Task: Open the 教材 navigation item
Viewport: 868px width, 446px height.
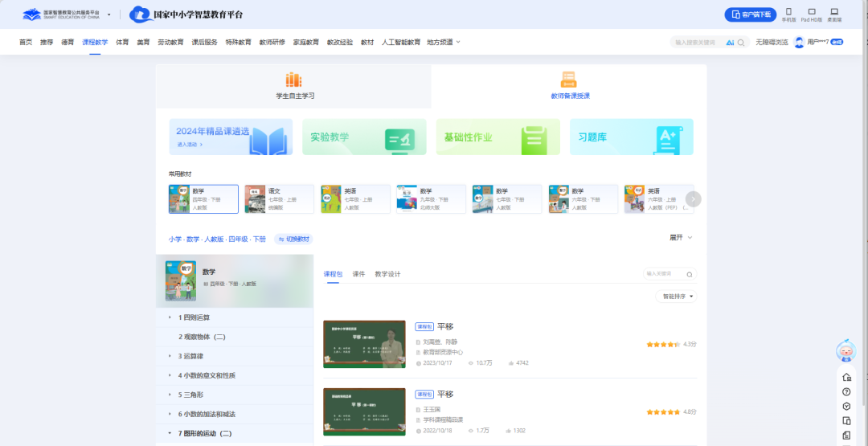Action: coord(367,42)
